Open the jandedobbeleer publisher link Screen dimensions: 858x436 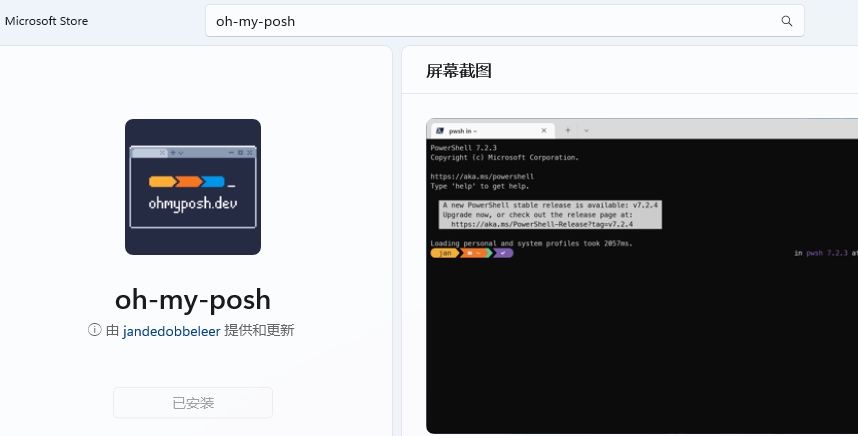[x=171, y=331]
